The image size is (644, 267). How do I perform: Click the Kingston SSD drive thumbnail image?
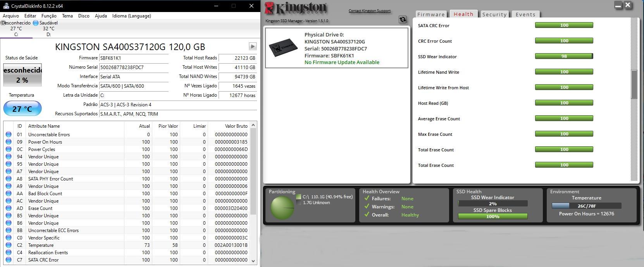(x=283, y=48)
